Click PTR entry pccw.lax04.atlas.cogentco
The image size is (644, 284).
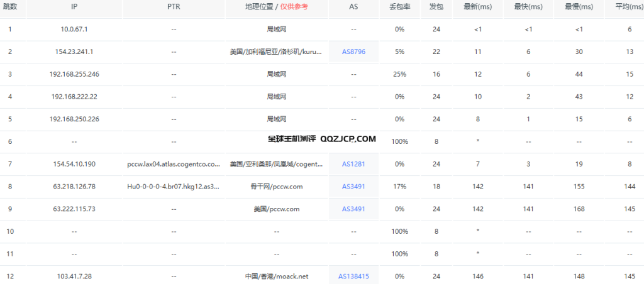pyautogui.click(x=174, y=164)
